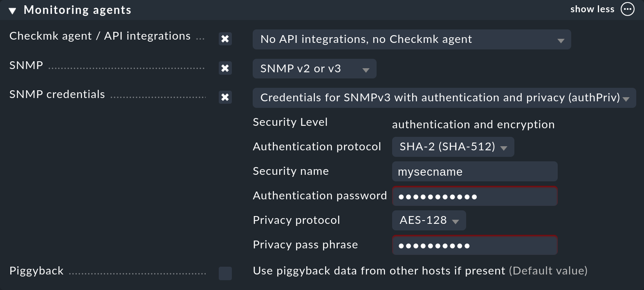The width and height of the screenshot is (644, 290).
Task: Click the Authentication protocol label
Action: tap(317, 147)
